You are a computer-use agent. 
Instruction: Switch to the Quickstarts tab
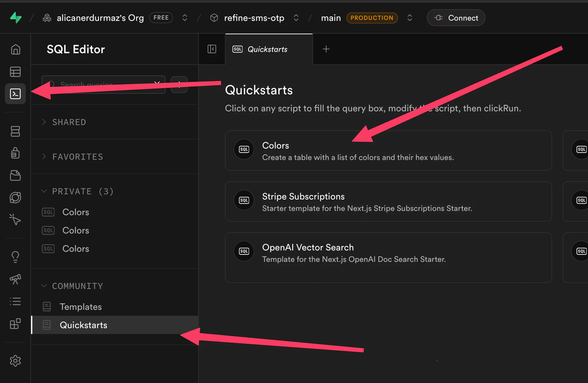coord(267,49)
